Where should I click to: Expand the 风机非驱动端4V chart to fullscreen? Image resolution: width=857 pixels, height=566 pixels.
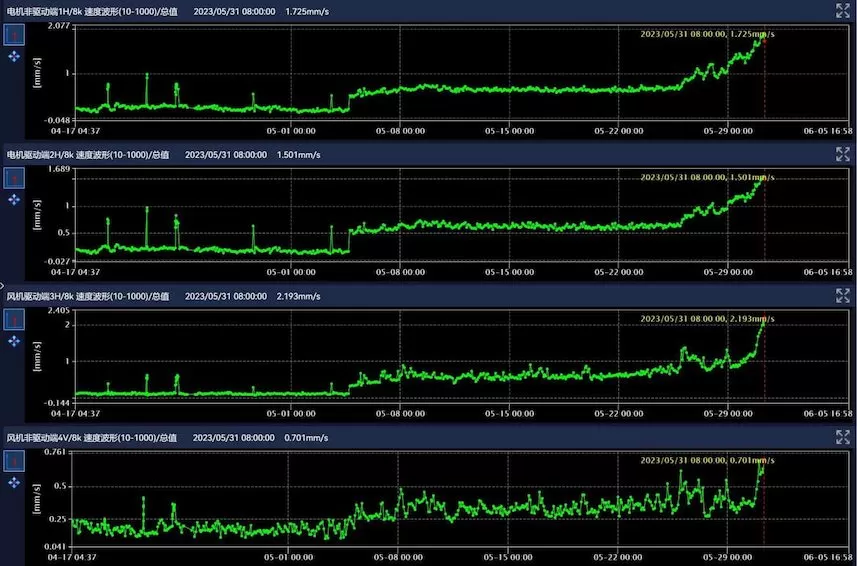pos(842,438)
